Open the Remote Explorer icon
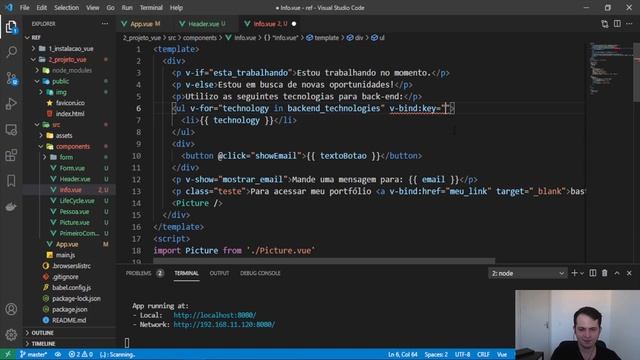 [11, 129]
